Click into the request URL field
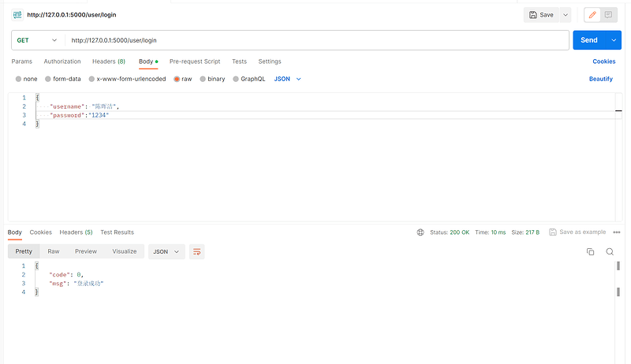This screenshot has width=631, height=364. point(317,40)
